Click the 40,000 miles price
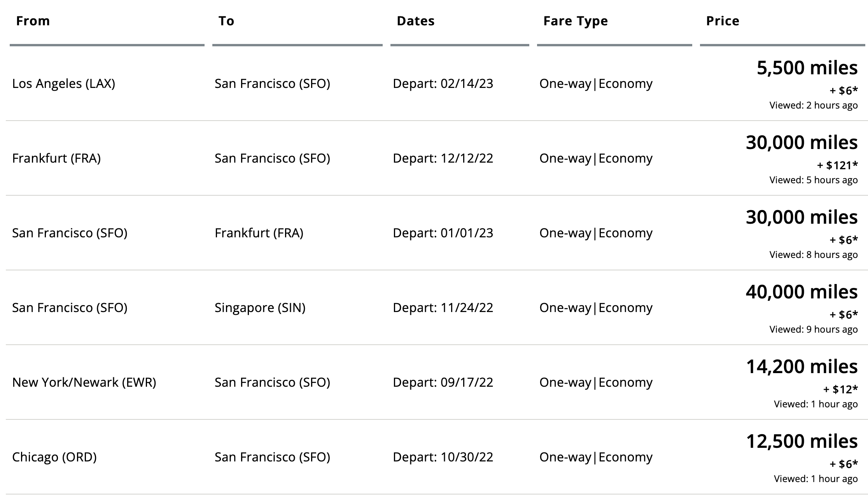Viewport: 868px width, 498px height. tap(801, 292)
